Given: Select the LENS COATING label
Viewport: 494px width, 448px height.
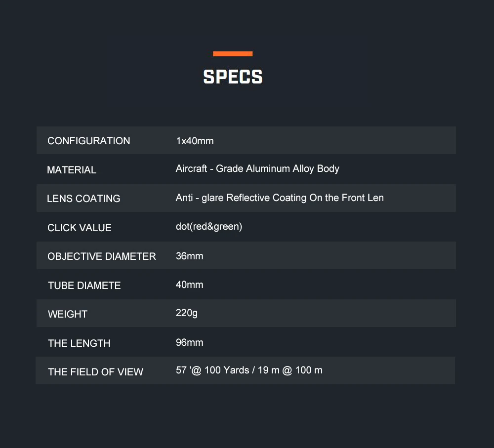Looking at the screenshot, I should coord(83,199).
